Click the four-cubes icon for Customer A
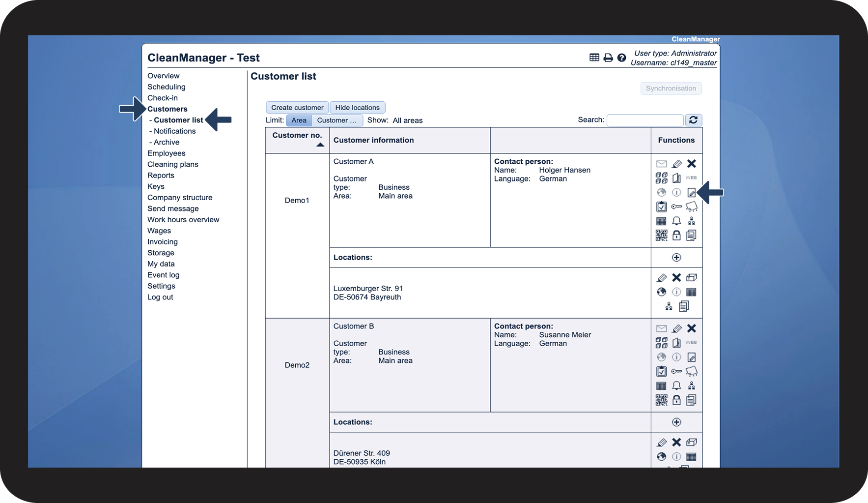868x503 pixels. click(x=662, y=178)
